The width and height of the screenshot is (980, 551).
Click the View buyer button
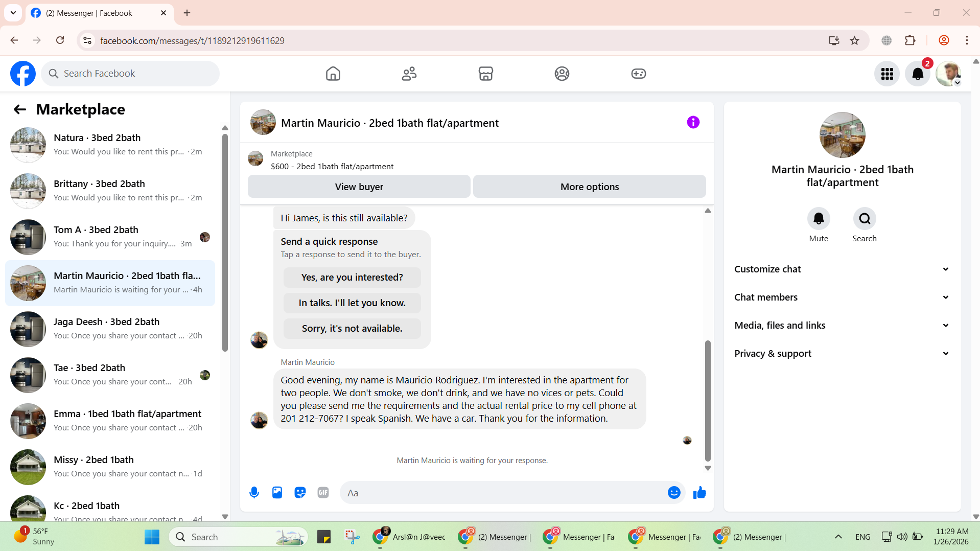pos(359,187)
